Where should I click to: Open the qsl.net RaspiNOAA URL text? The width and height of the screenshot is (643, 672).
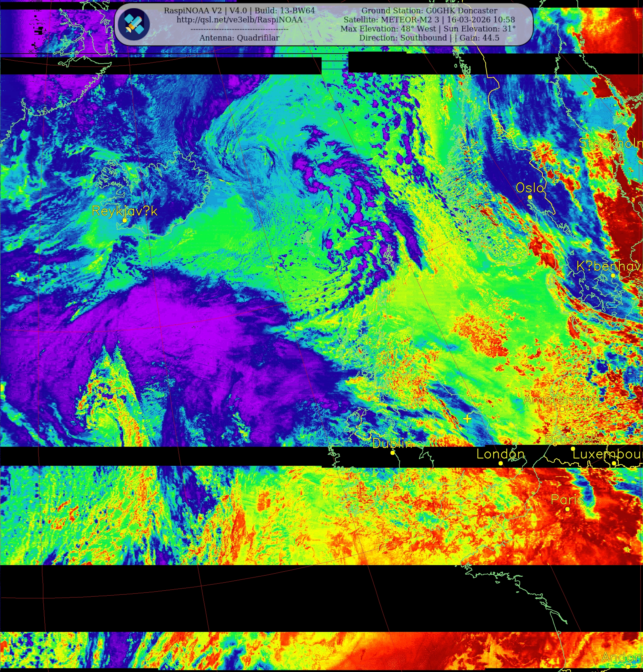[x=239, y=20]
